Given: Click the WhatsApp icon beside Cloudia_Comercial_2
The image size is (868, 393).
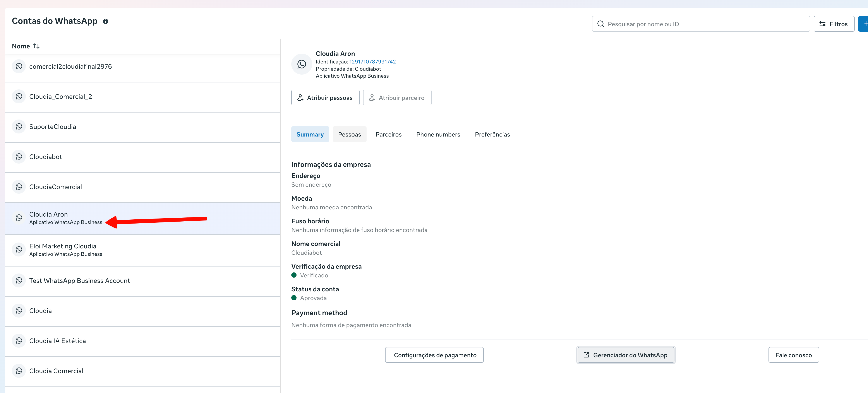Looking at the screenshot, I should pos(19,97).
